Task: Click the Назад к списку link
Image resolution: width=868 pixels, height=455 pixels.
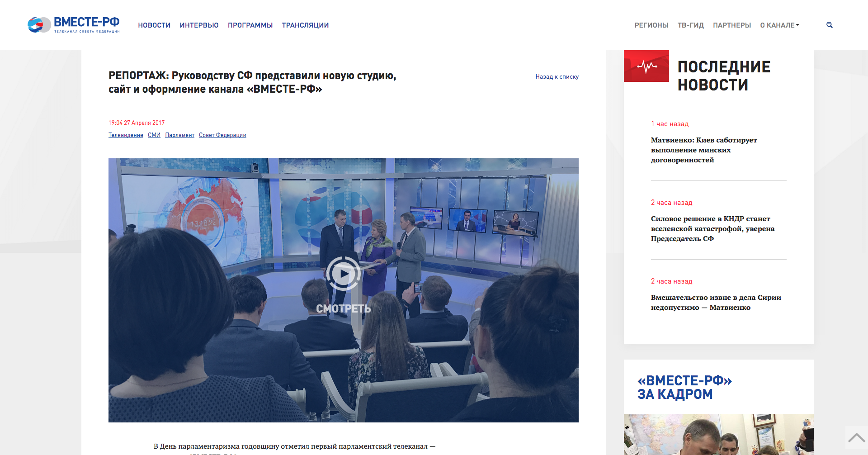Action: point(557,77)
